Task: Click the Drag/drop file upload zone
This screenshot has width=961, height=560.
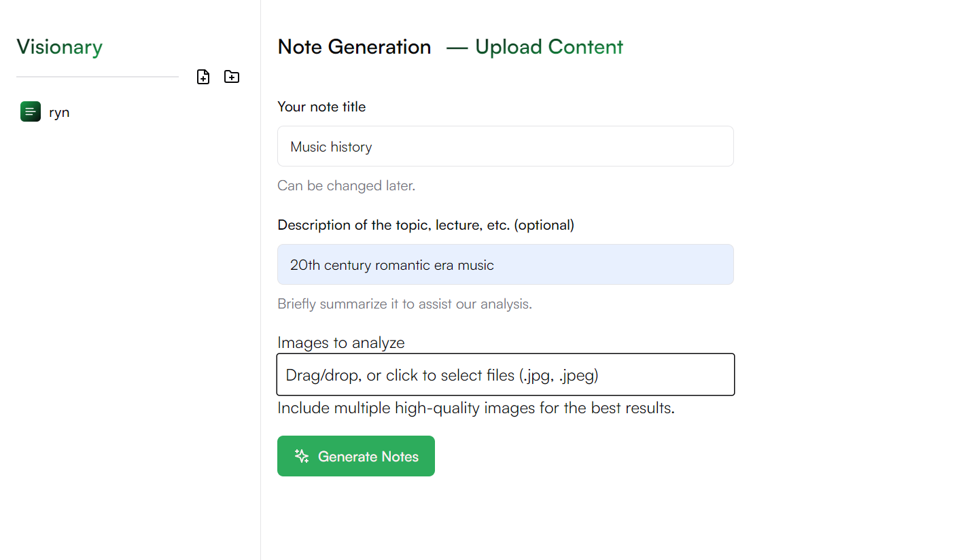Action: (505, 374)
